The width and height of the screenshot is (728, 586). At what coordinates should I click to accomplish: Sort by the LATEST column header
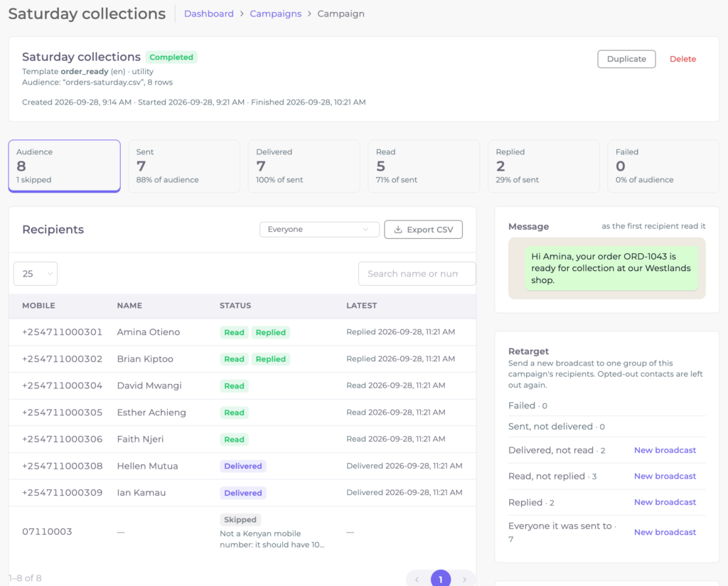pos(362,306)
